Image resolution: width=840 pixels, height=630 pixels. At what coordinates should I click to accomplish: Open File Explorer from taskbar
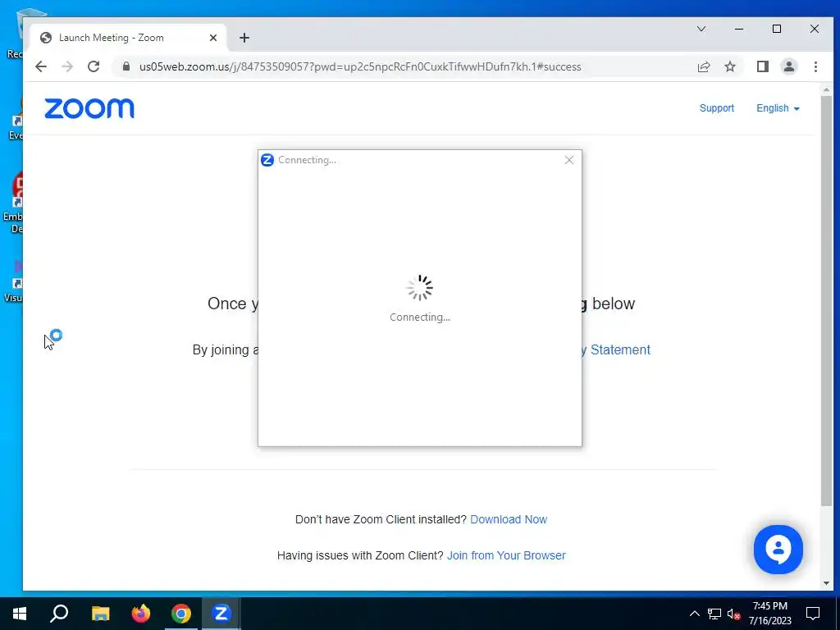[x=100, y=614]
